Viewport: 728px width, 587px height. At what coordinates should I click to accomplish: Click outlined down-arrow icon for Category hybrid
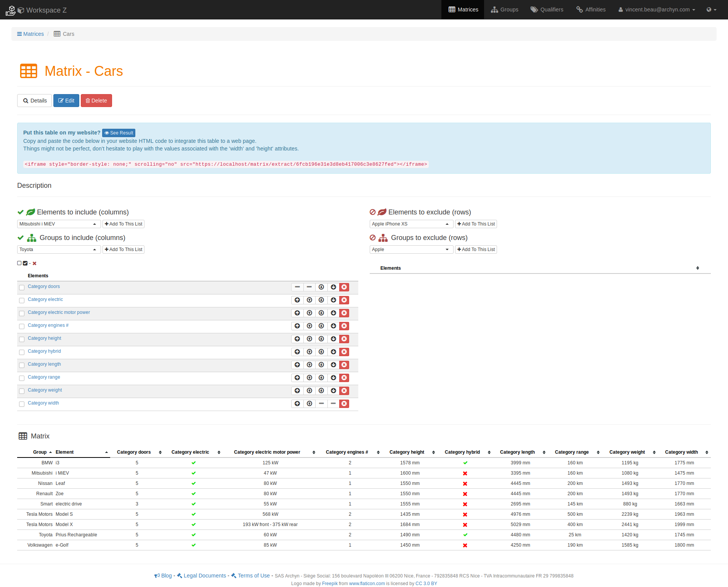(321, 352)
